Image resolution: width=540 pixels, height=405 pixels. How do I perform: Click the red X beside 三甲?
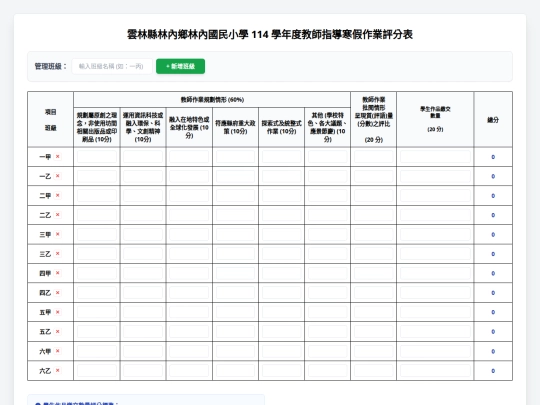click(x=58, y=234)
